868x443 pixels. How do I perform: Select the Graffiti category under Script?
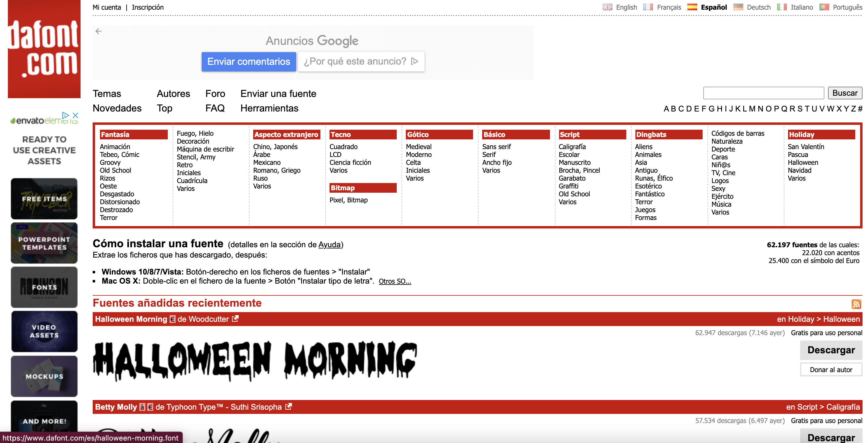click(568, 186)
